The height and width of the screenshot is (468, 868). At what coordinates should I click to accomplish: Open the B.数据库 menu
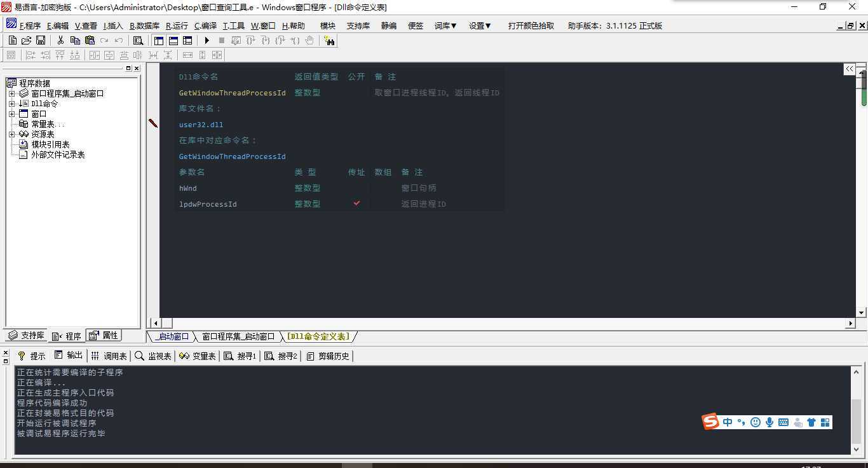(x=144, y=26)
